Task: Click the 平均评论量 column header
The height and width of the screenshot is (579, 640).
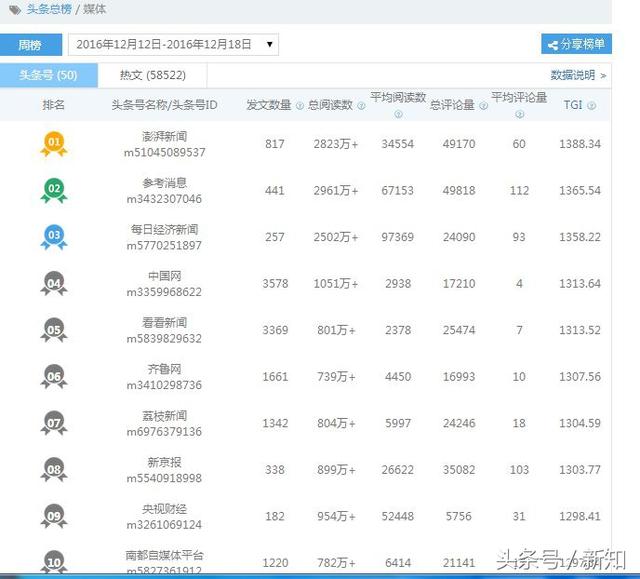Action: (519, 97)
